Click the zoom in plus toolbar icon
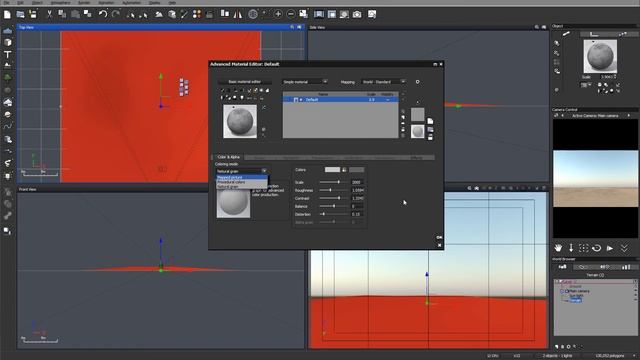This screenshot has height=360, width=640. coord(278,14)
